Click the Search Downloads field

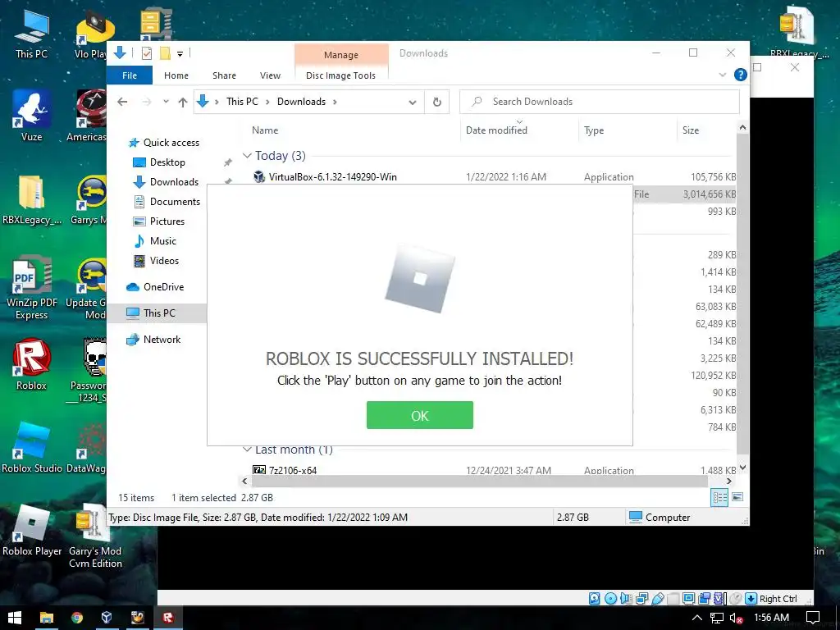pos(600,102)
